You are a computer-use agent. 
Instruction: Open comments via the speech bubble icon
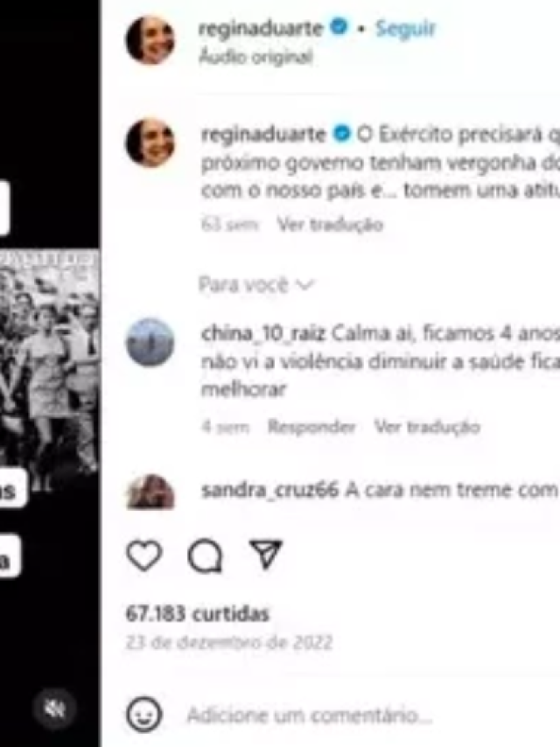[205, 555]
